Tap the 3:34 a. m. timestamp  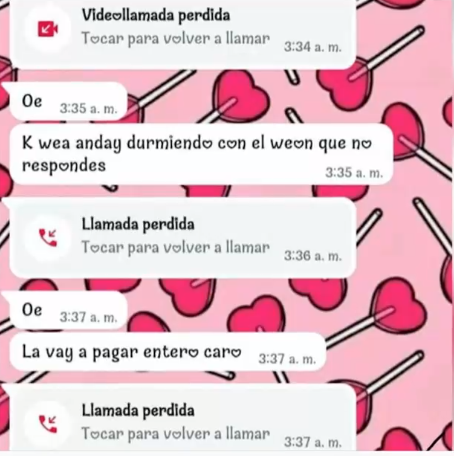coord(313,47)
